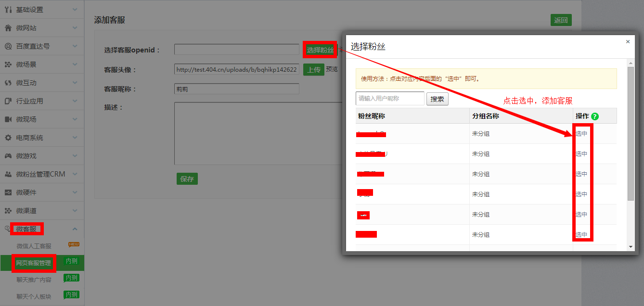Click 选中 in the second fan row
This screenshot has height=306, width=644.
coord(581,154)
